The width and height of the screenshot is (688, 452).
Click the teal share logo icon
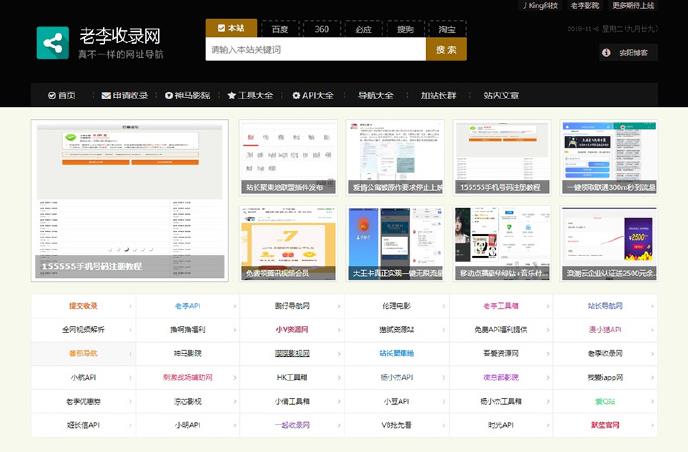point(53,43)
